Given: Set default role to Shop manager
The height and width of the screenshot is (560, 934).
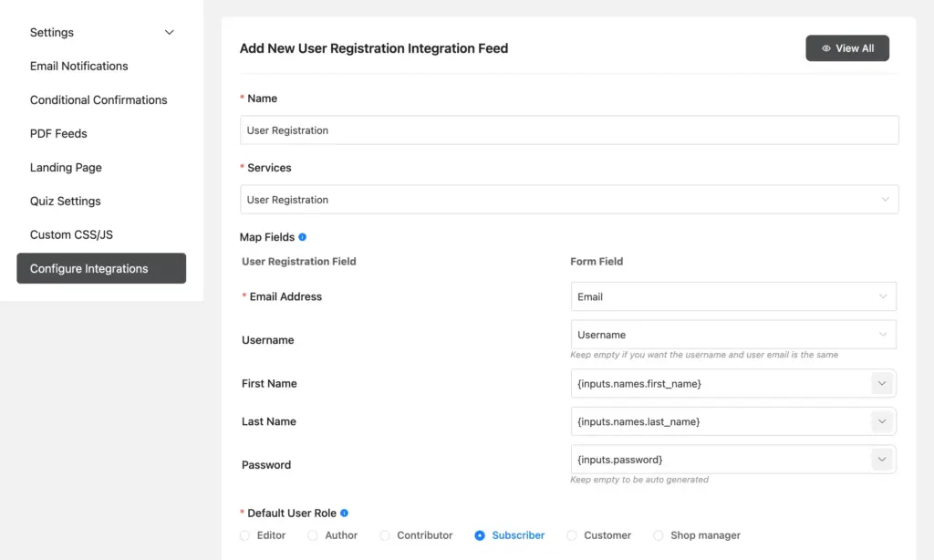Looking at the screenshot, I should [659, 535].
